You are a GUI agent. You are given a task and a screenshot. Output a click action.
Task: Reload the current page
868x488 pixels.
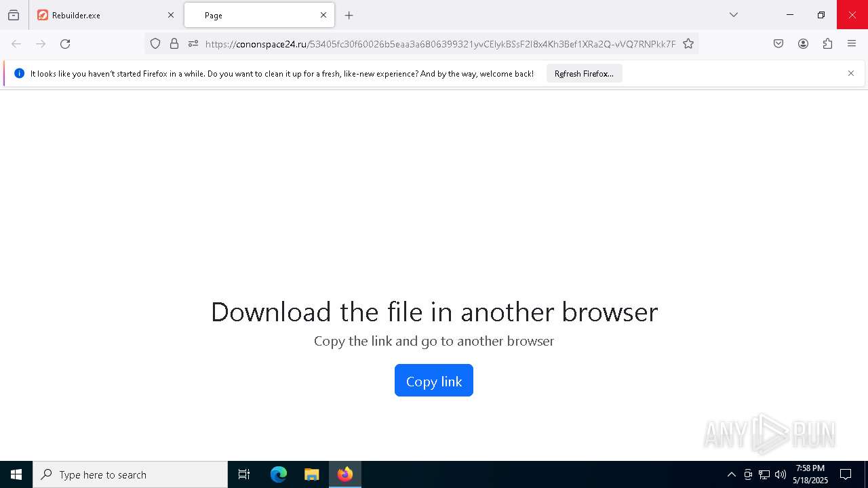pyautogui.click(x=65, y=44)
